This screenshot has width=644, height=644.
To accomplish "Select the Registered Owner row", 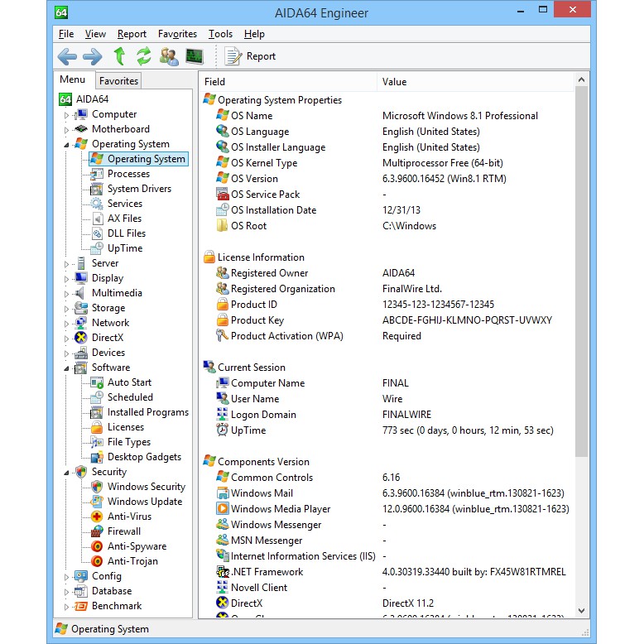I will pyautogui.click(x=387, y=273).
